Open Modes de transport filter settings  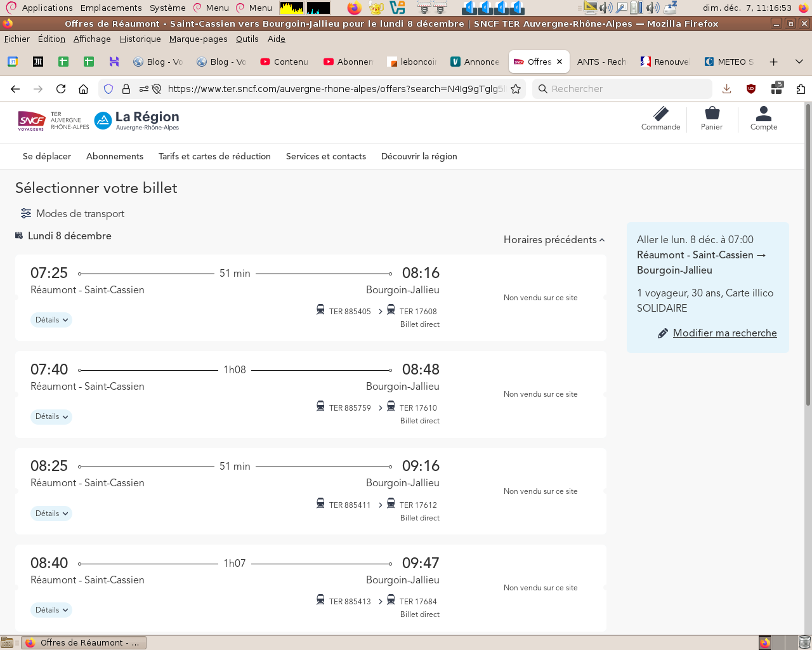(72, 213)
